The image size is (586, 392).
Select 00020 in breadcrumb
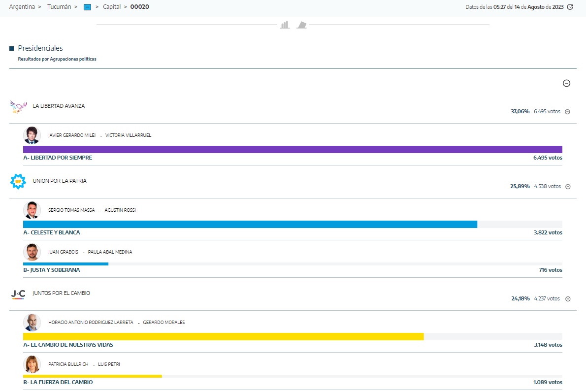pyautogui.click(x=140, y=7)
